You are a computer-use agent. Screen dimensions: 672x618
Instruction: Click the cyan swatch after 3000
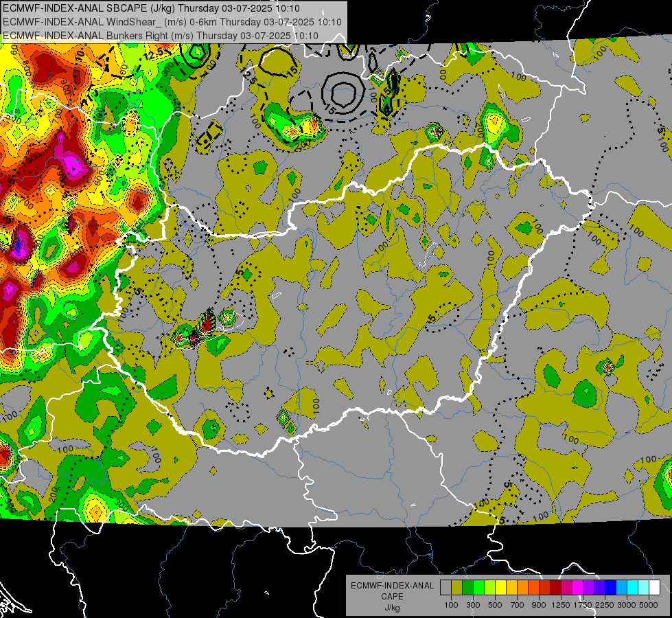pyautogui.click(x=633, y=588)
